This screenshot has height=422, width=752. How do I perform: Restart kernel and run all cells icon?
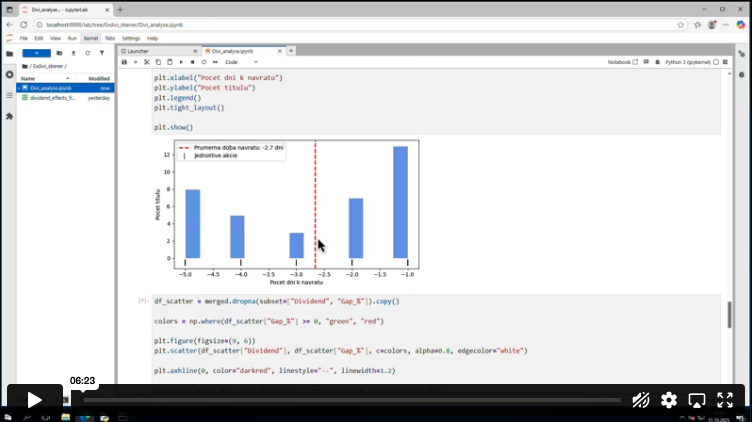[213, 62]
